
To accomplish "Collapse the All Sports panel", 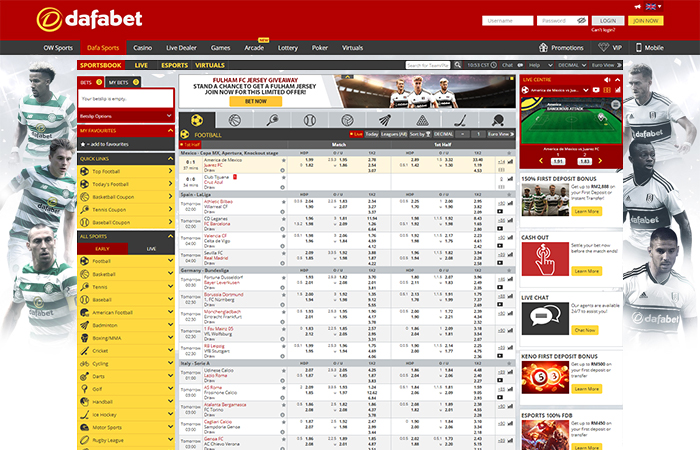I will click(170, 236).
